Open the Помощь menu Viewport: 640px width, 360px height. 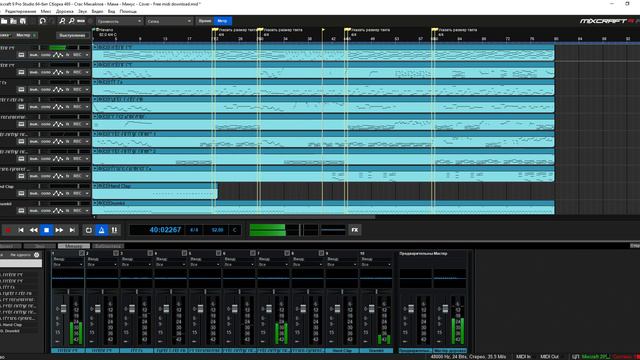point(128,11)
